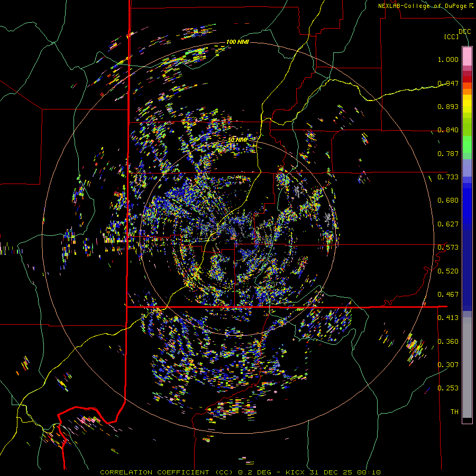Image resolution: width=476 pixels, height=476 pixels.
Task: Select the 0.947 legend value
Action: coord(448,83)
